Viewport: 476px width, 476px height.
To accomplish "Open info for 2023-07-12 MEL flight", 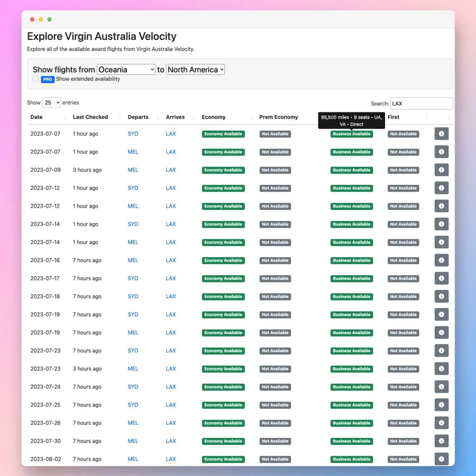I will [x=441, y=206].
